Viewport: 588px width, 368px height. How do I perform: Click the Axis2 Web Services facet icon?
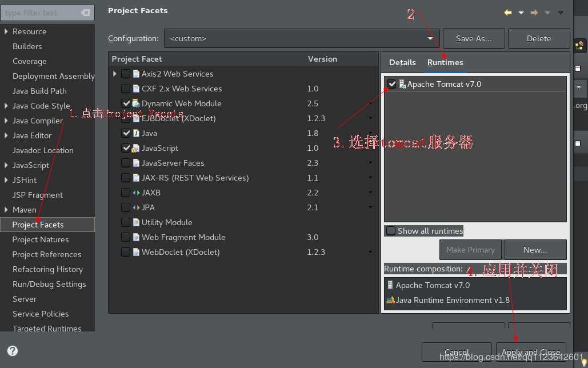click(x=136, y=74)
